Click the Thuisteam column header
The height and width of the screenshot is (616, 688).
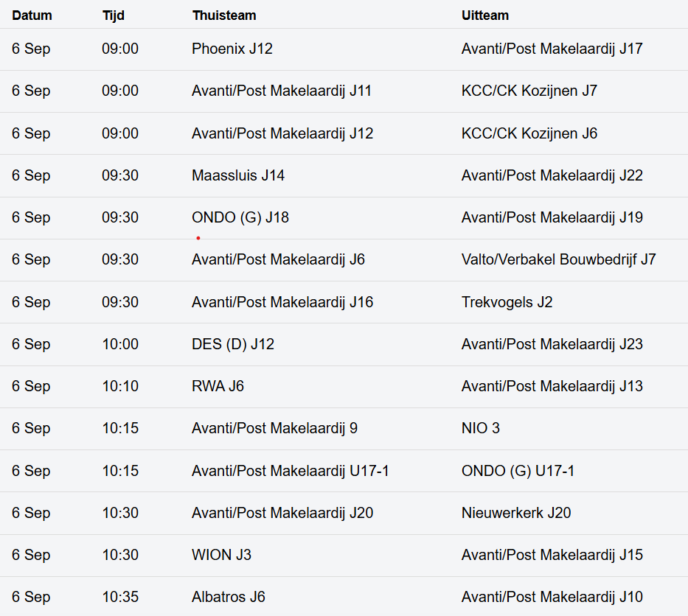click(x=224, y=15)
